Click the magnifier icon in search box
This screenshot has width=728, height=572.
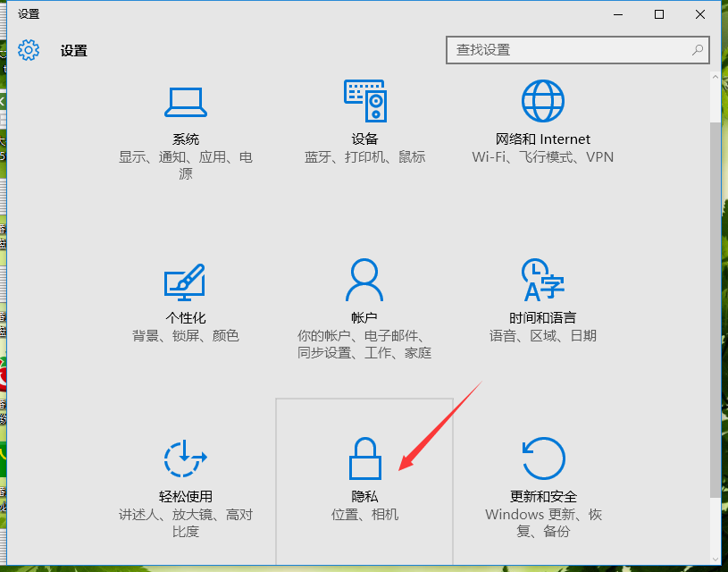(698, 50)
